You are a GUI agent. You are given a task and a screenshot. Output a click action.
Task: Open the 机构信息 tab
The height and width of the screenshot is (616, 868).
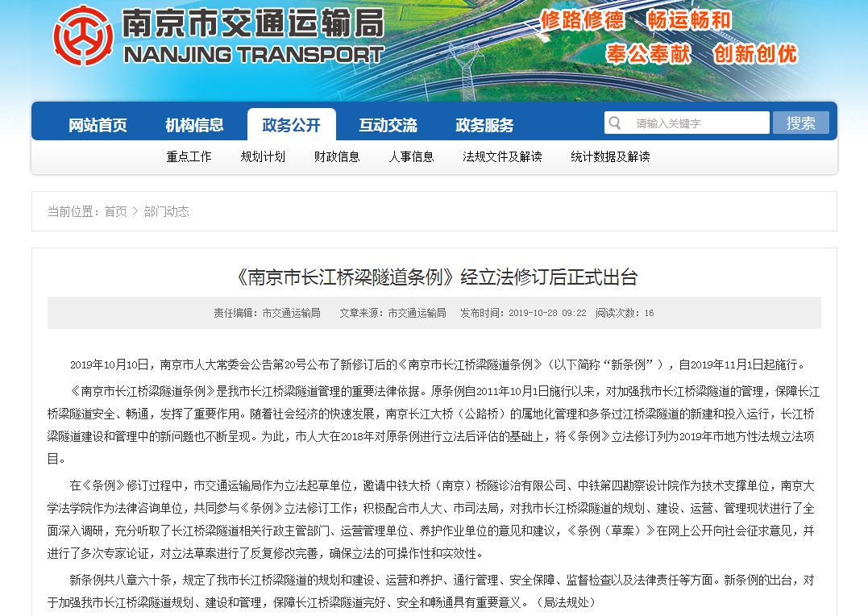point(194,125)
